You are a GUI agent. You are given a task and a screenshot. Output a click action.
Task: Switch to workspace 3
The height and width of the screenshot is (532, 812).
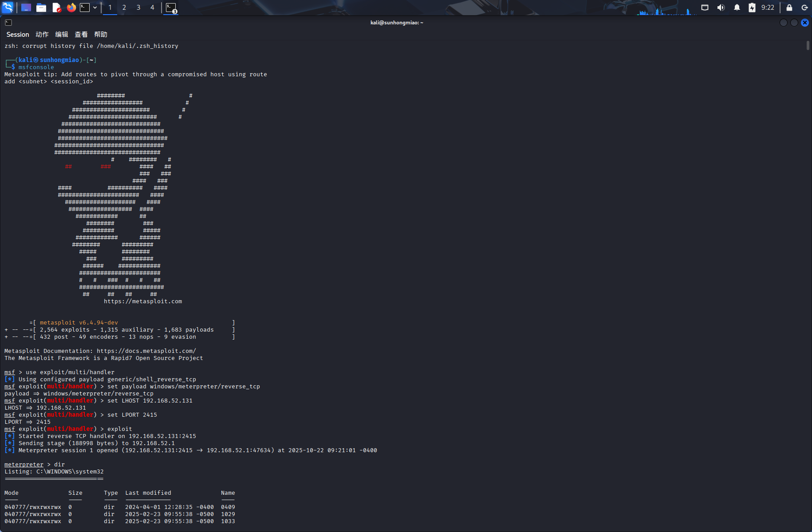(x=138, y=8)
